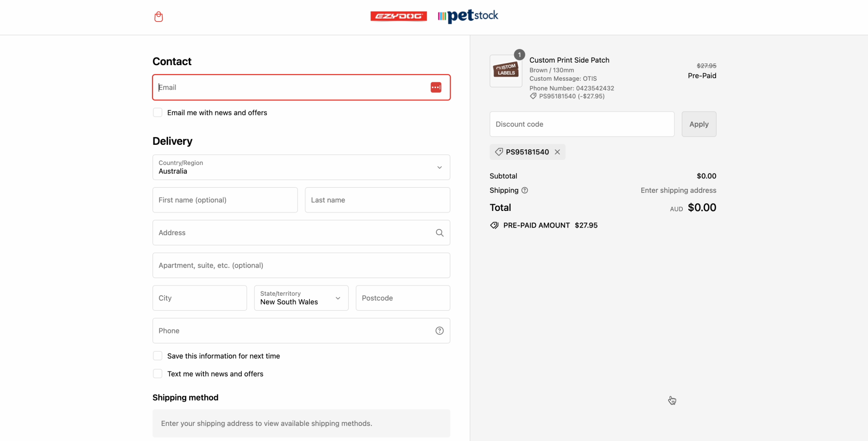
Task: Select the Last name field
Action: click(x=377, y=200)
